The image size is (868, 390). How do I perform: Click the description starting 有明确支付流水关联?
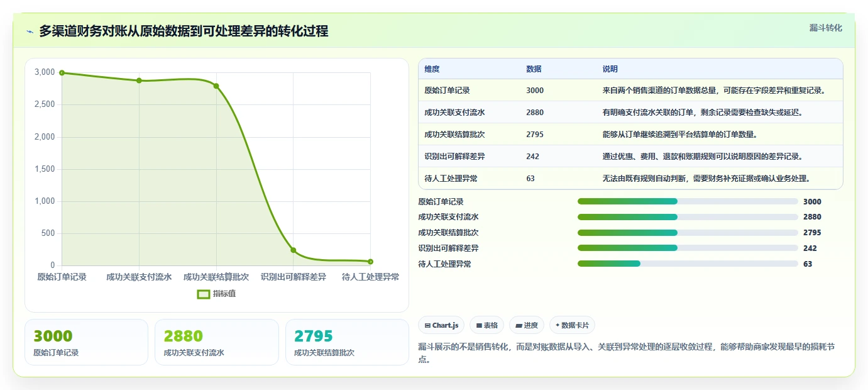pos(703,113)
